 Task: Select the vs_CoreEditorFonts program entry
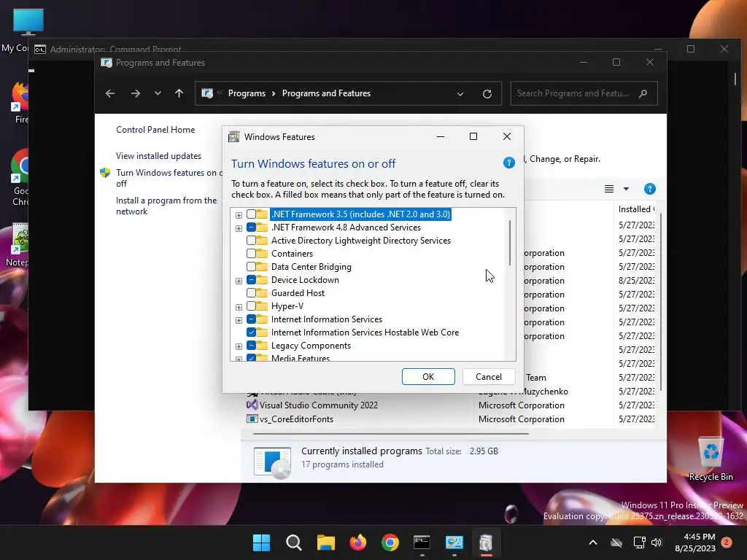click(296, 419)
